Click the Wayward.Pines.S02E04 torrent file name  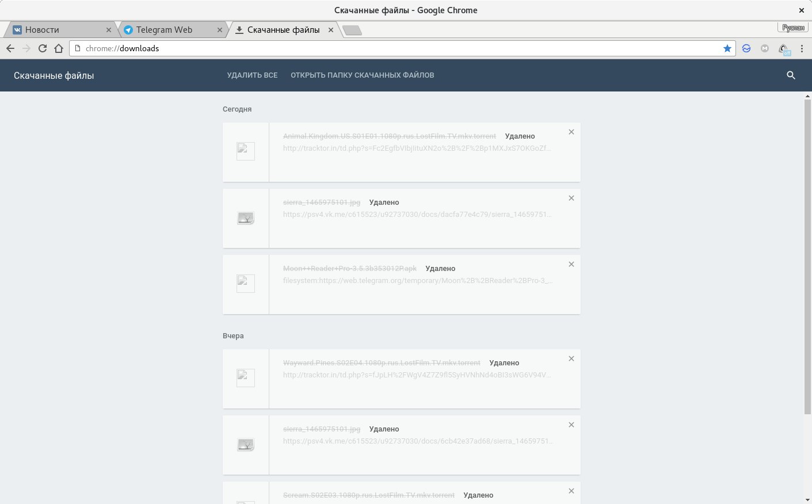coord(382,363)
